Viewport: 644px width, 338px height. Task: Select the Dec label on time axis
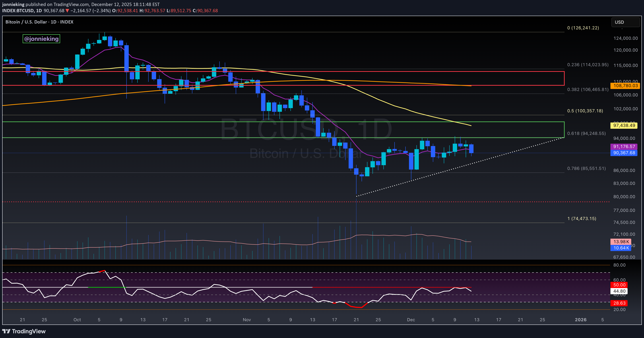tap(411, 320)
